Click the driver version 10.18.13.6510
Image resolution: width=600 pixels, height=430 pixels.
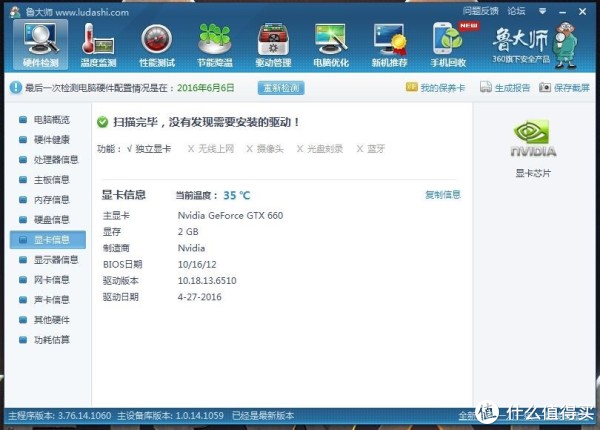tap(207, 280)
